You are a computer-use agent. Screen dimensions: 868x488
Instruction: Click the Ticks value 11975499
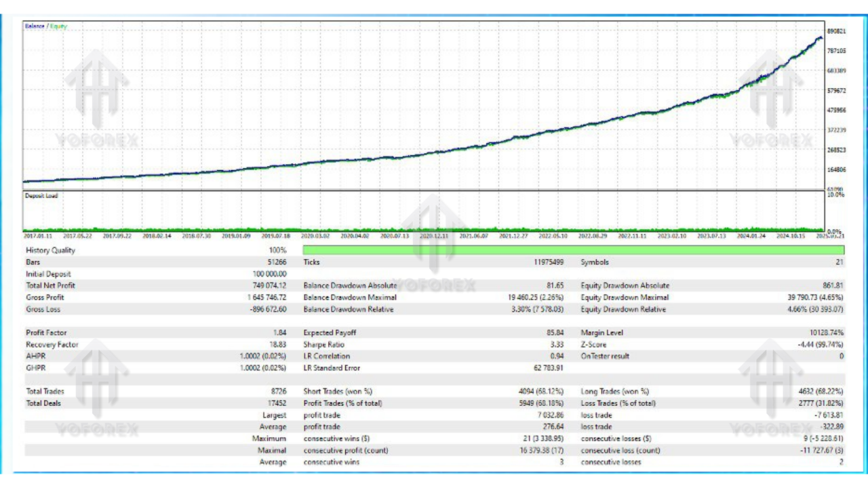544,262
